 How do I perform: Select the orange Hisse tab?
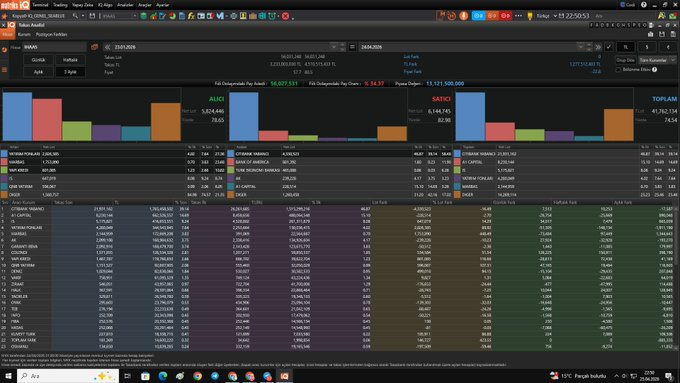coord(7,34)
